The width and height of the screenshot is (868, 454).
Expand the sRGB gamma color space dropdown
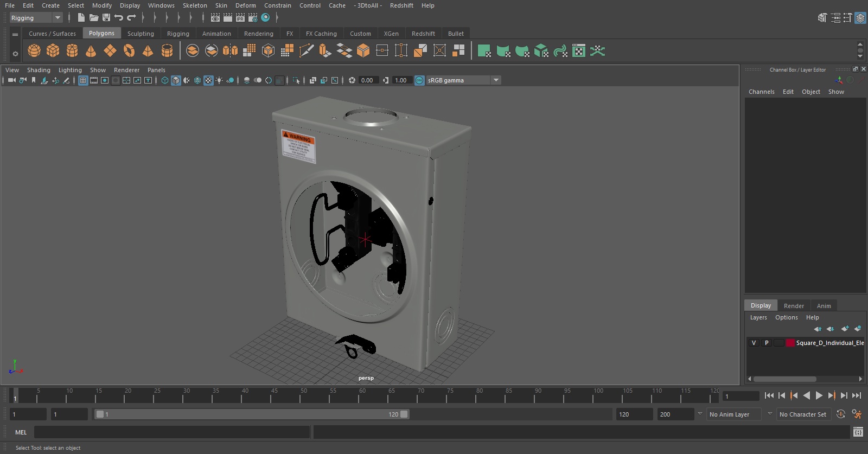[x=495, y=80]
